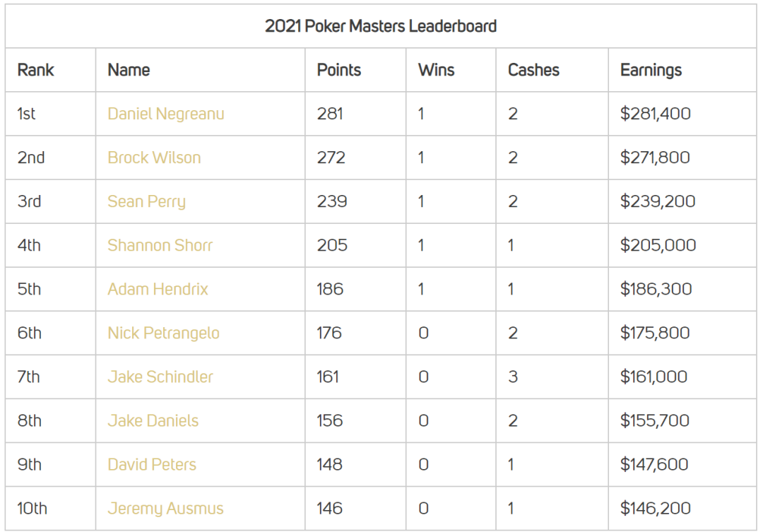Click the Cashes column header
Viewport: 763px width, 532px height.
pyautogui.click(x=533, y=70)
